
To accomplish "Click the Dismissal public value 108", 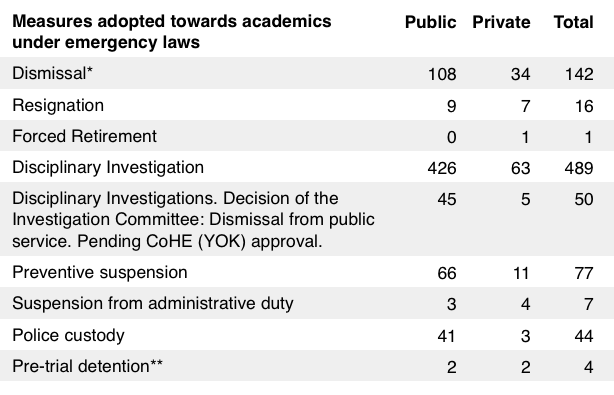I will [x=442, y=74].
